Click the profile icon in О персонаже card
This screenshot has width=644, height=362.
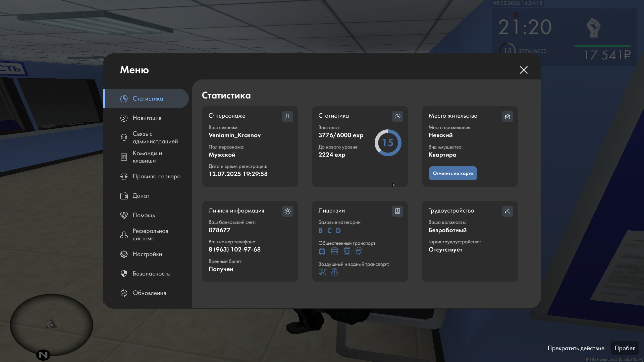pos(287,116)
